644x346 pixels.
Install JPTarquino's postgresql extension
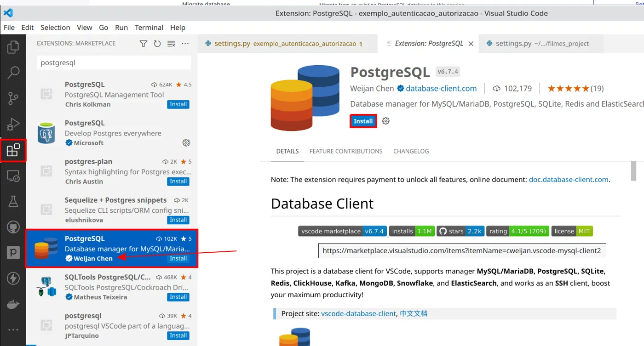coord(178,336)
